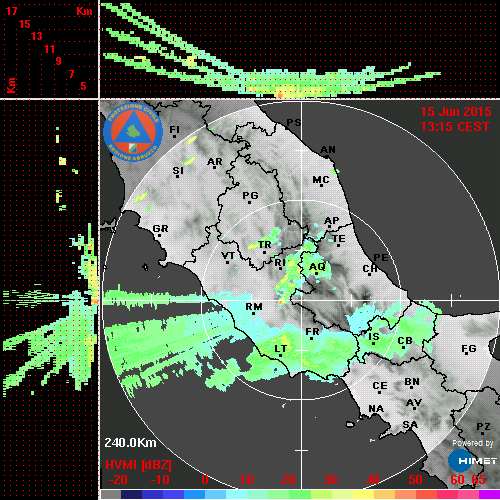This screenshot has width=500, height=500.
Task: Click the '15' km height label
Action: (24, 24)
